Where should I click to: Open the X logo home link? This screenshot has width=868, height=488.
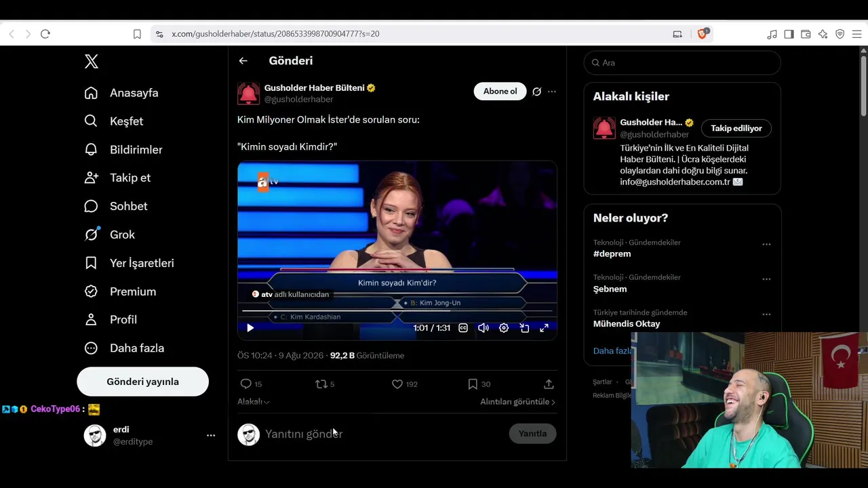92,62
